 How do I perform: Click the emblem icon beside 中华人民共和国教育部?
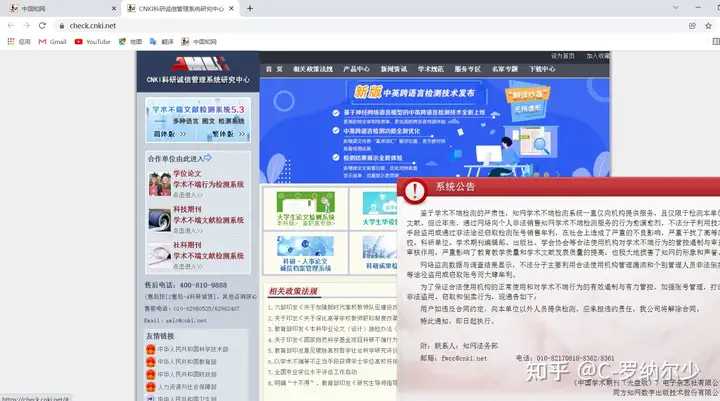pos(151,362)
